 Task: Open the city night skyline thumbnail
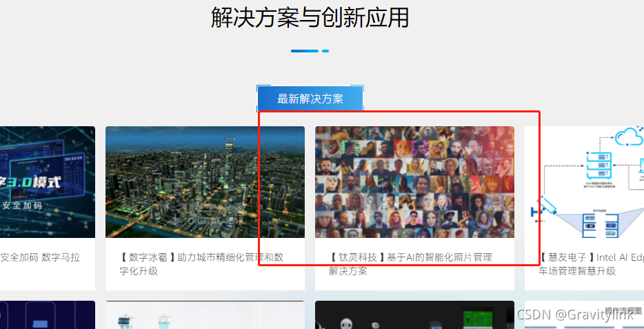pyautogui.click(x=205, y=182)
